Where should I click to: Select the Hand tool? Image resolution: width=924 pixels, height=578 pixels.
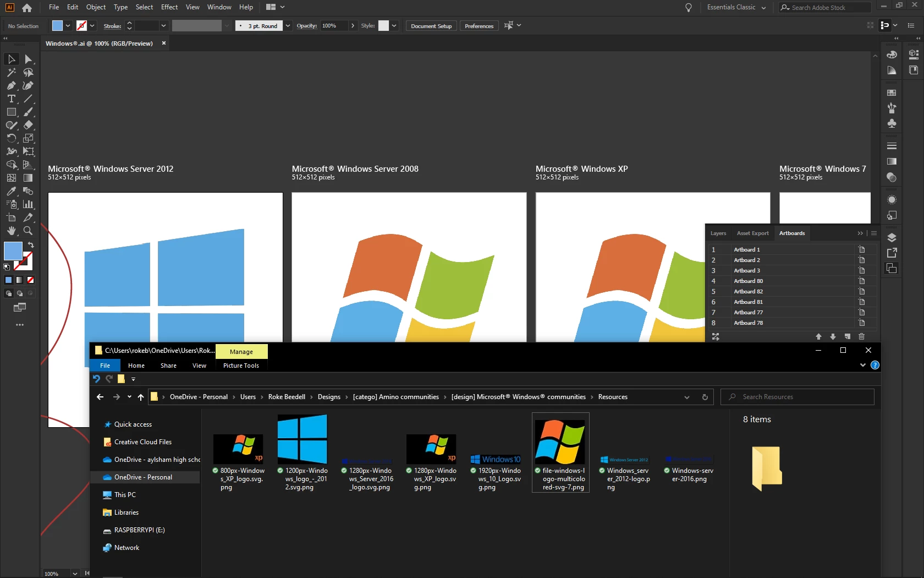pos(12,231)
